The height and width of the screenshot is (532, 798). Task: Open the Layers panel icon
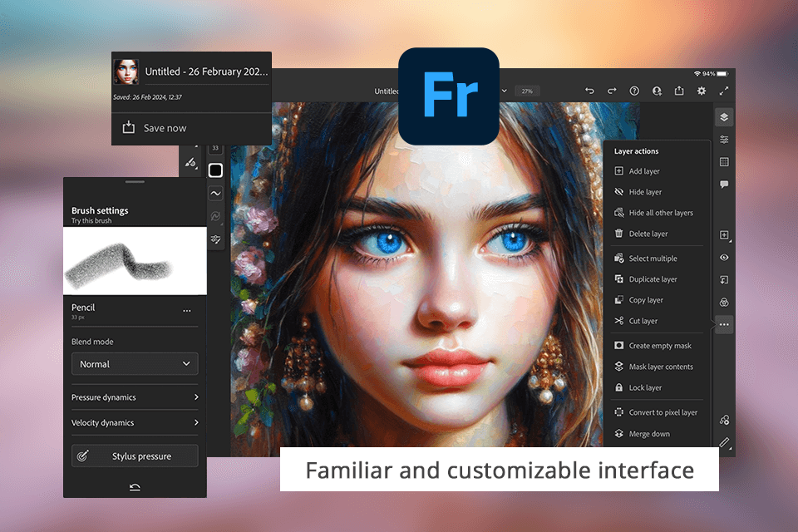(724, 117)
